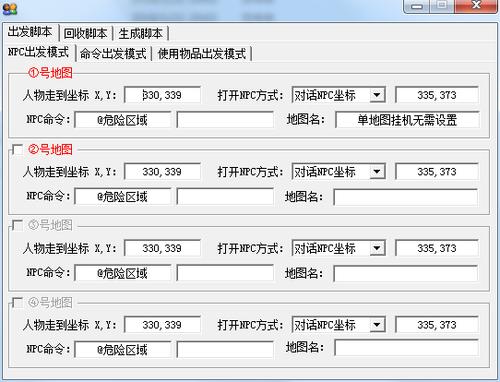
Task: Minimize the window
Action: (417, 6)
